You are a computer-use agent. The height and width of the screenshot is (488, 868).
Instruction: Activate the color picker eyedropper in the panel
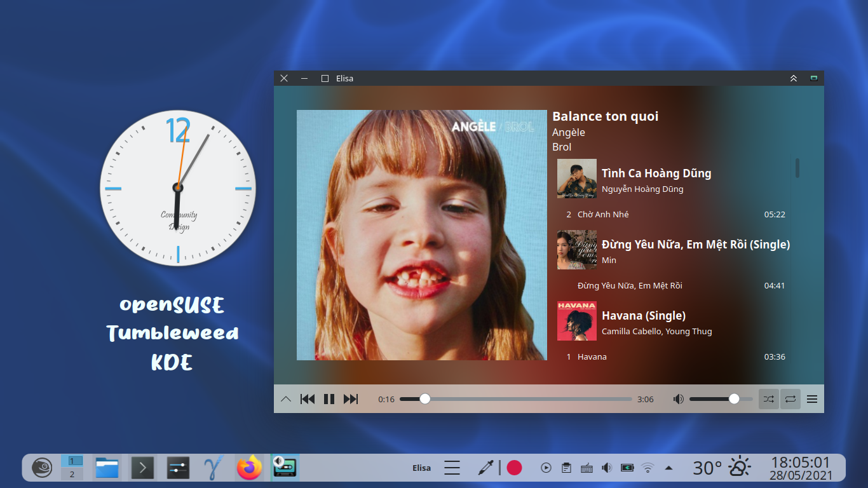[486, 468]
